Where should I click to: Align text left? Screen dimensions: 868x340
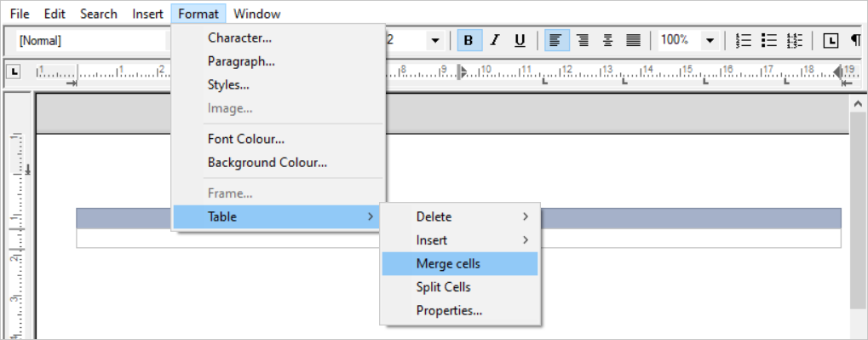pyautogui.click(x=557, y=40)
